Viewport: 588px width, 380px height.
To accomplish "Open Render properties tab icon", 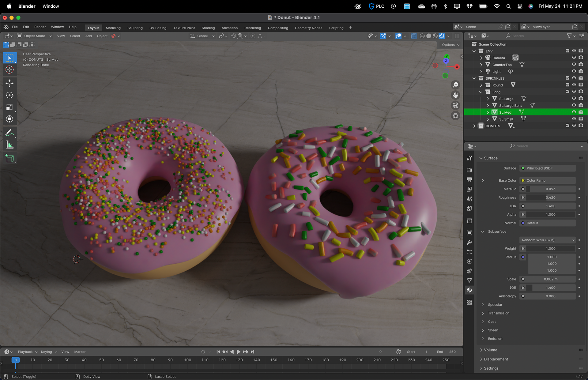I will pos(469,170).
